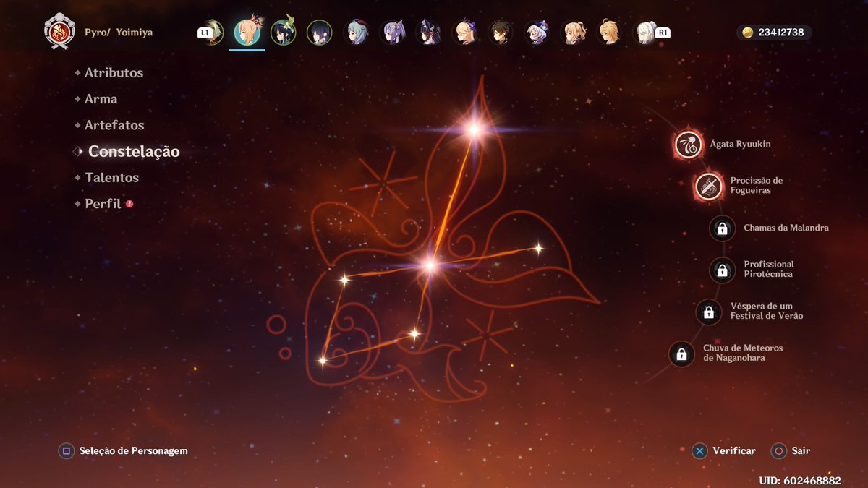Click Véspera de um Festival de Verão label
Viewport: 868px width, 488px height.
point(767,311)
